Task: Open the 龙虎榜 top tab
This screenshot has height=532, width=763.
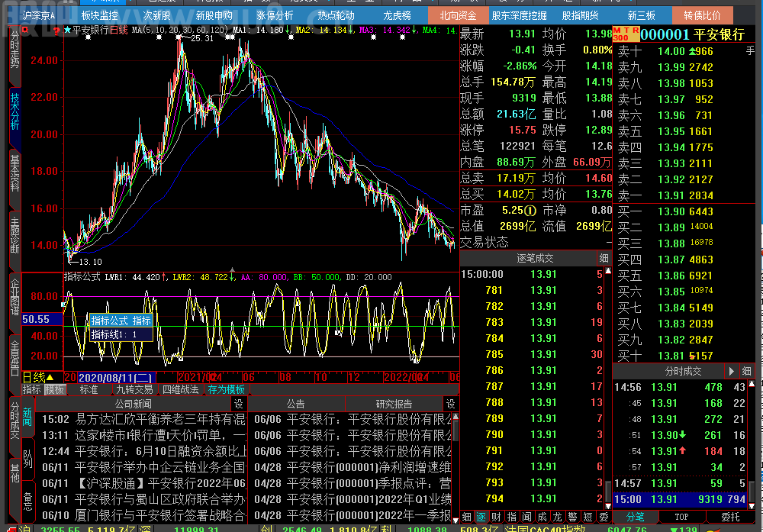Action: click(x=397, y=15)
